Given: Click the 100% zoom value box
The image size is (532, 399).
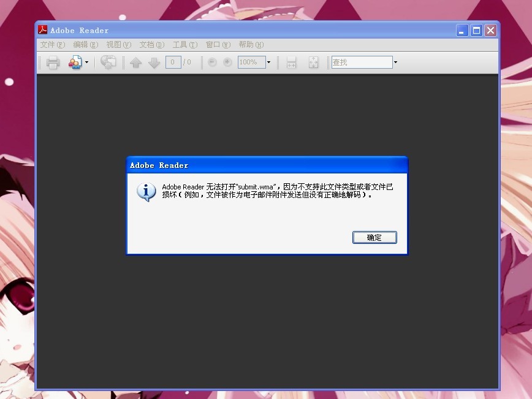Looking at the screenshot, I should [251, 62].
